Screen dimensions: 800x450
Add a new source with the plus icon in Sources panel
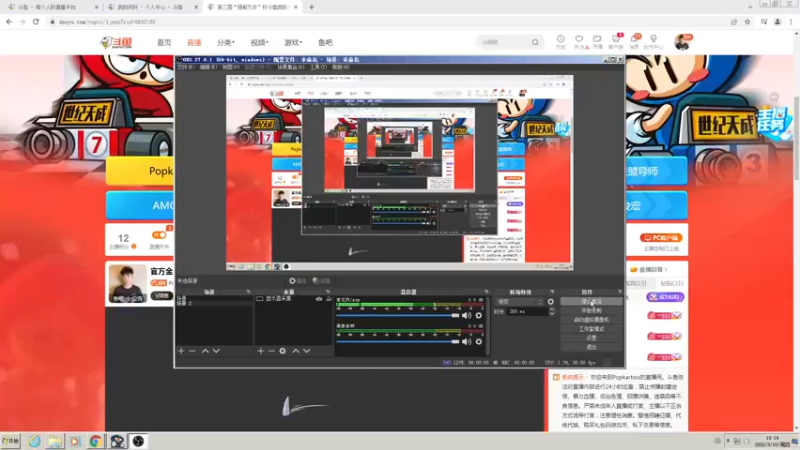click(x=261, y=351)
